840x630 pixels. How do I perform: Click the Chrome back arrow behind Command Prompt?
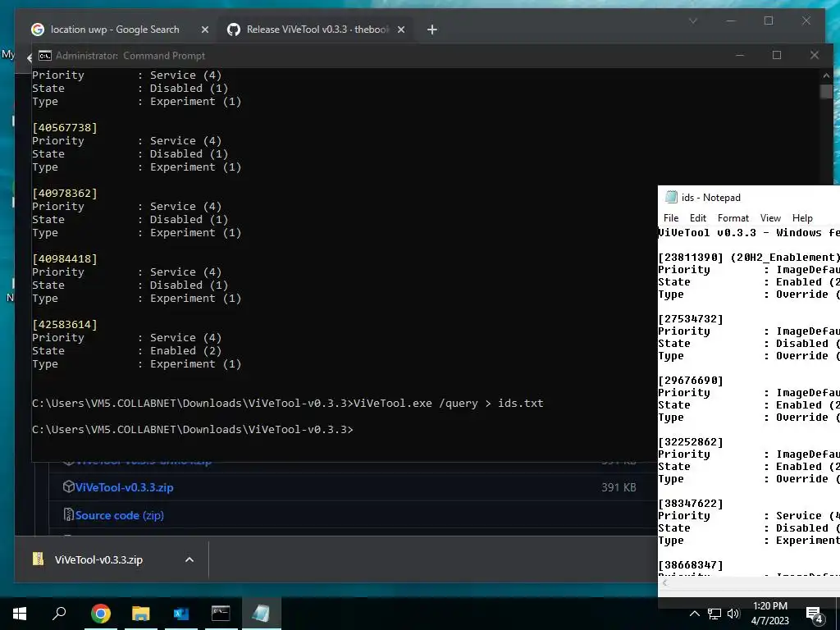point(29,57)
